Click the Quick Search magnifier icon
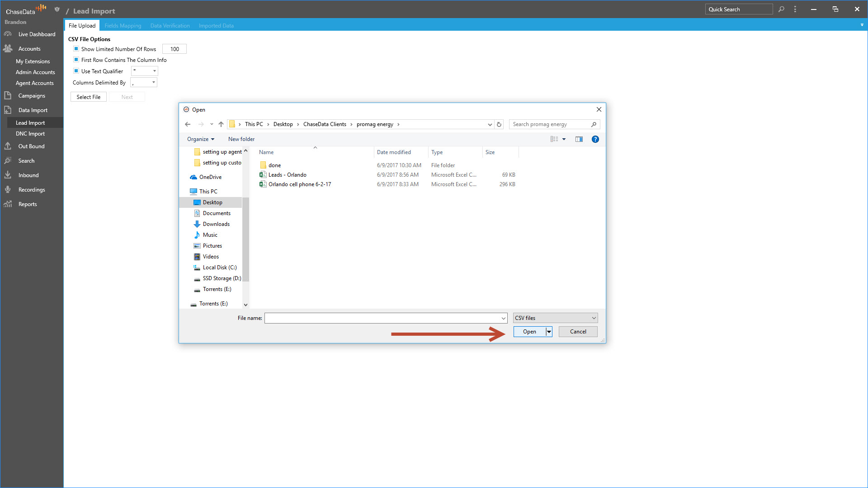Screen dimensions: 868x488 pos(781,9)
